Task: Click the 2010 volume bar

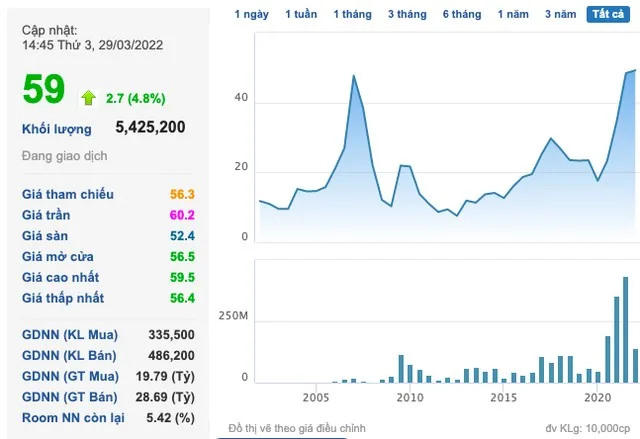Action: (x=401, y=368)
